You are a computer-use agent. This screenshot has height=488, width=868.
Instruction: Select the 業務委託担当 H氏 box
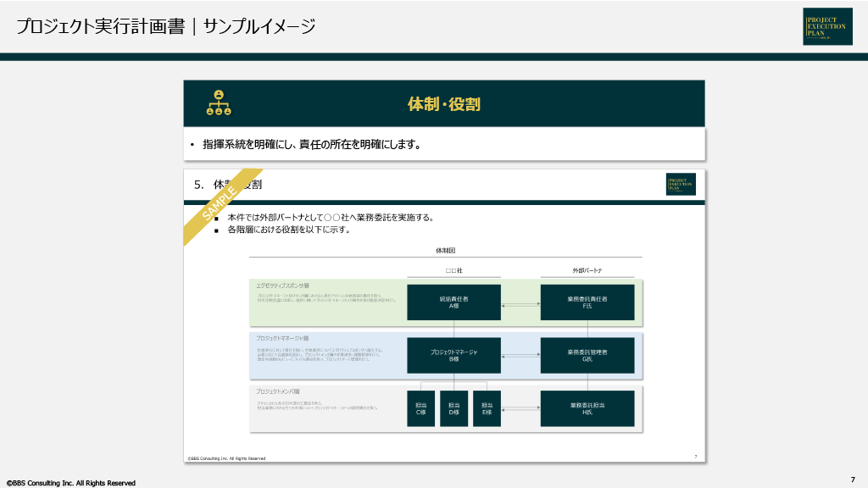tap(587, 408)
